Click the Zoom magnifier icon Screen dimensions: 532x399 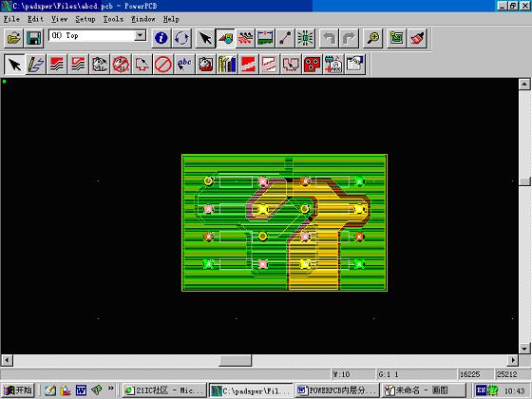373,38
